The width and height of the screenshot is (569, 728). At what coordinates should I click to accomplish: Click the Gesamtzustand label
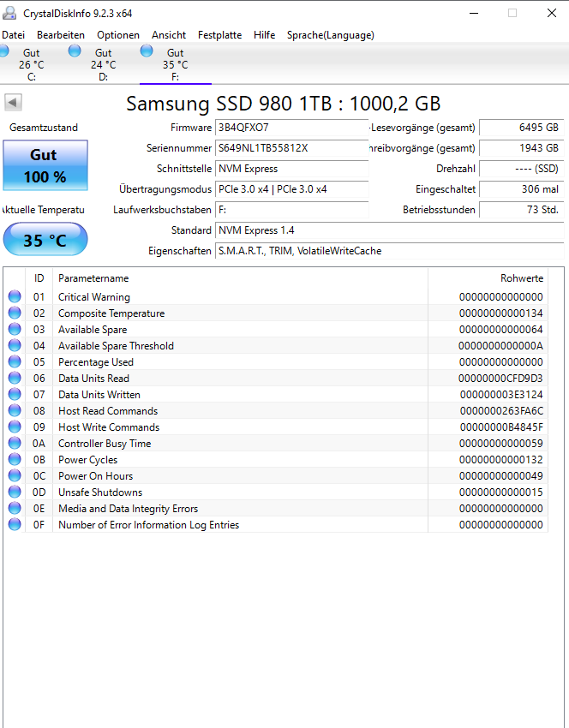tap(44, 128)
